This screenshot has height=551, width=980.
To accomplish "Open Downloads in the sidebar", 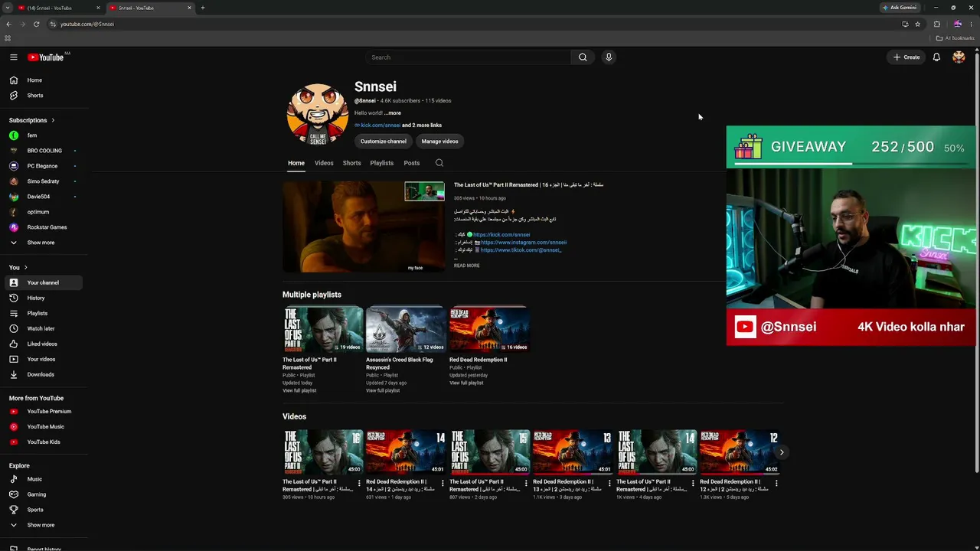I will (x=42, y=374).
